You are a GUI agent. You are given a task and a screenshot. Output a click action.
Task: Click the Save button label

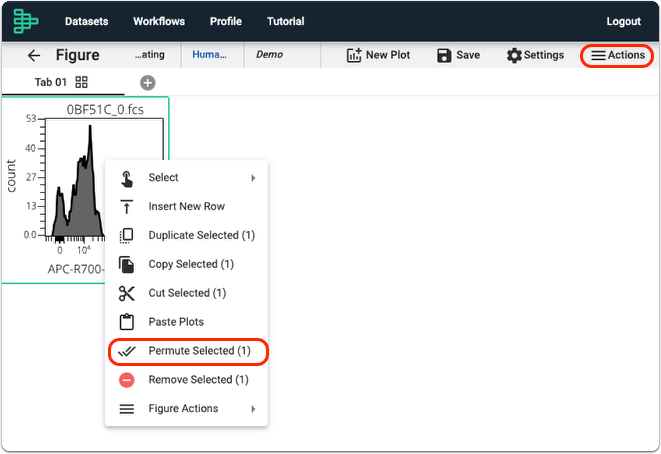coord(468,55)
